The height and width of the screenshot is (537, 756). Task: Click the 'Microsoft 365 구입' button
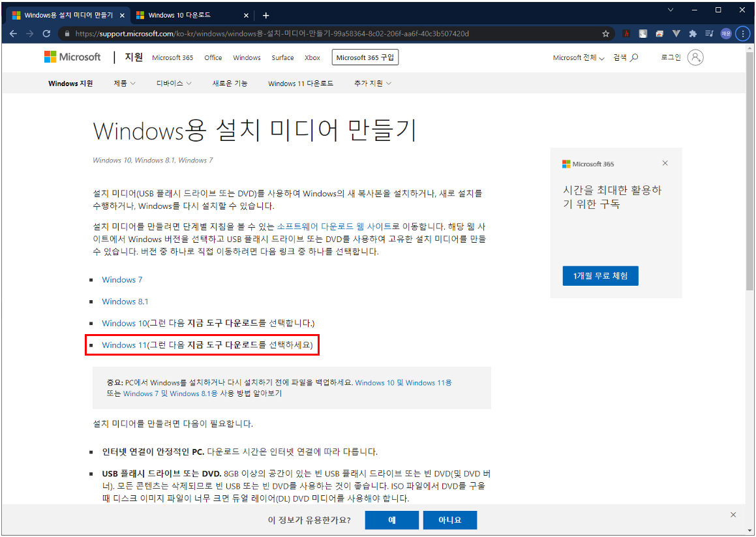click(365, 57)
